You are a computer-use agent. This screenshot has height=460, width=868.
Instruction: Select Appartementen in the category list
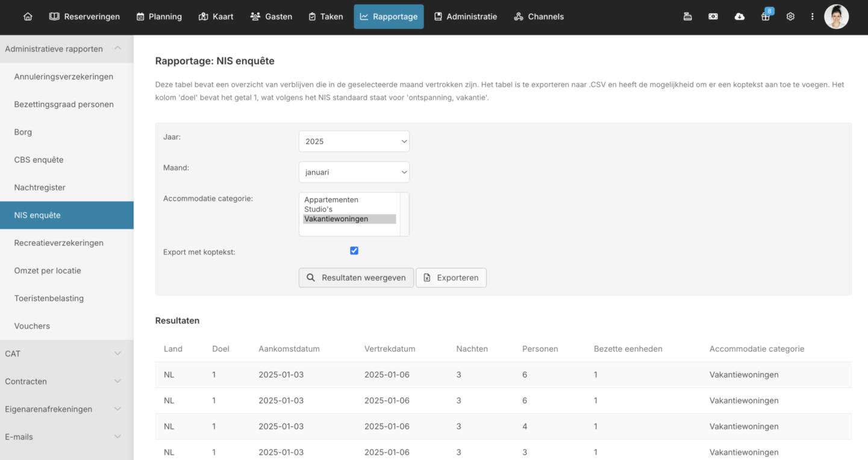point(331,200)
